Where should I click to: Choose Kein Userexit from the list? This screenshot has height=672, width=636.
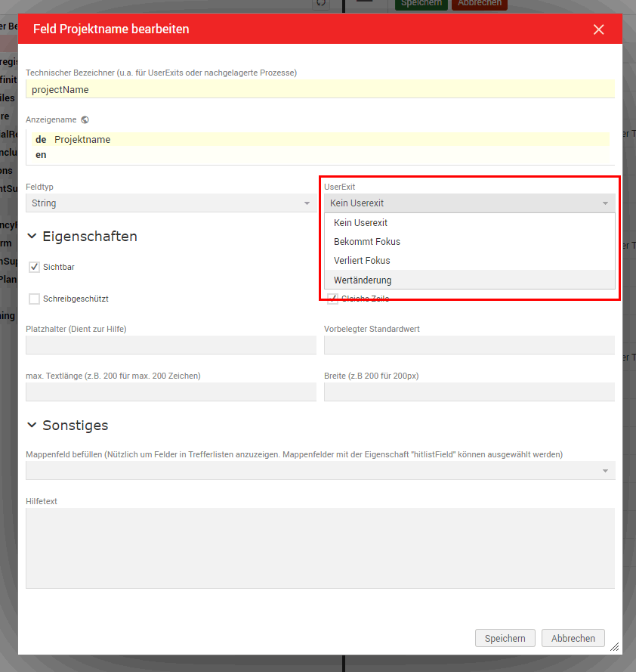(470, 222)
